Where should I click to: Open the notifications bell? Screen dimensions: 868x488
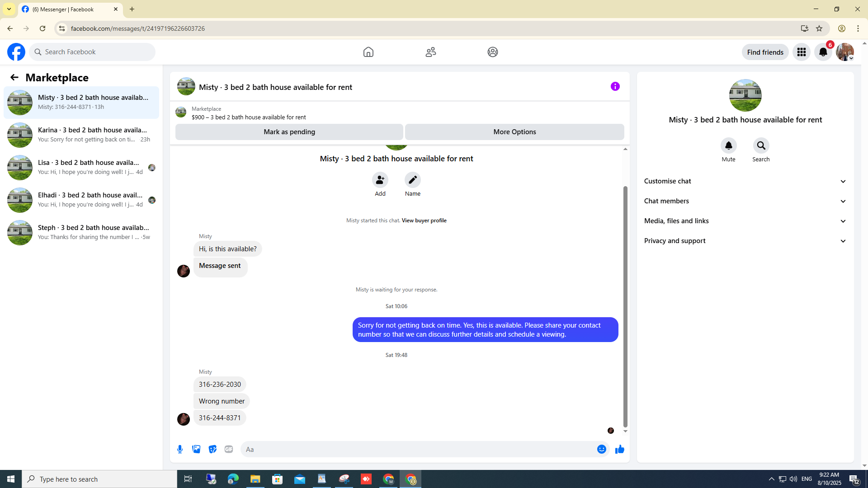point(823,52)
